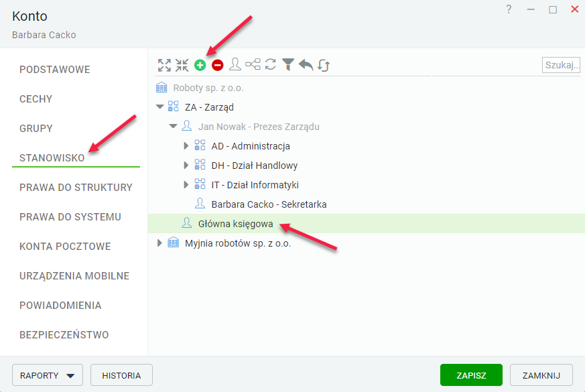Select the Główna księgowa position row
This screenshot has width=585, height=392.
[367, 224]
